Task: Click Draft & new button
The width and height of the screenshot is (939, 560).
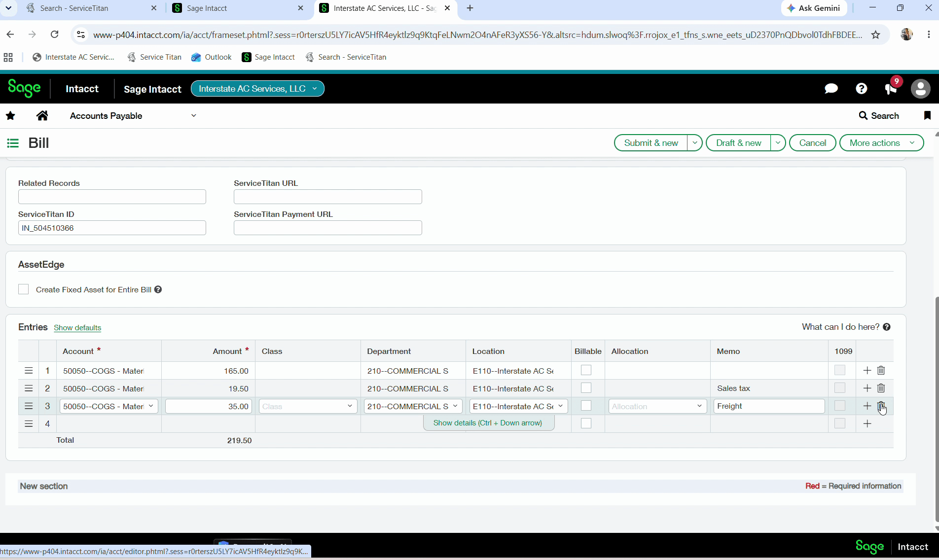Action: (738, 143)
